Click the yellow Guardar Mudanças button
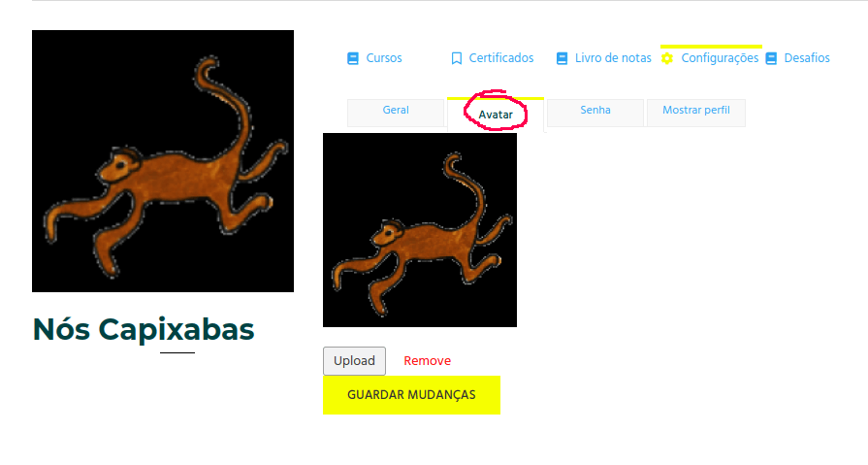The width and height of the screenshot is (868, 465). [x=411, y=395]
